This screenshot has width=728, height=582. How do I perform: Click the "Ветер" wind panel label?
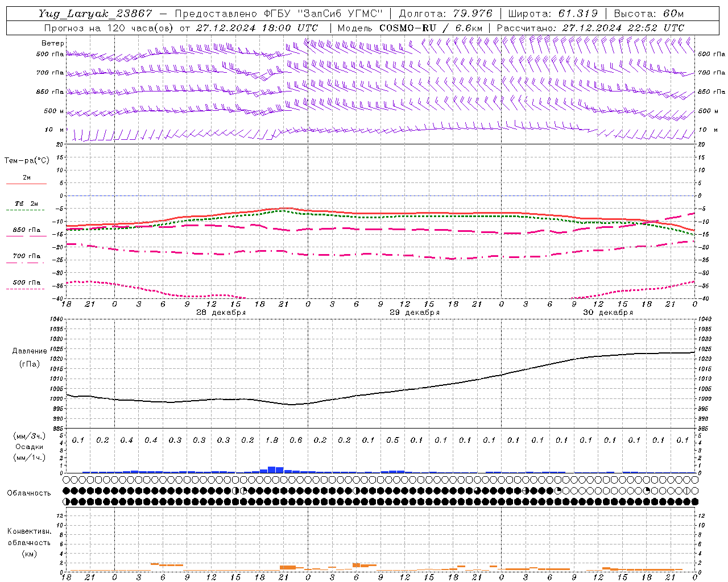click(x=53, y=43)
